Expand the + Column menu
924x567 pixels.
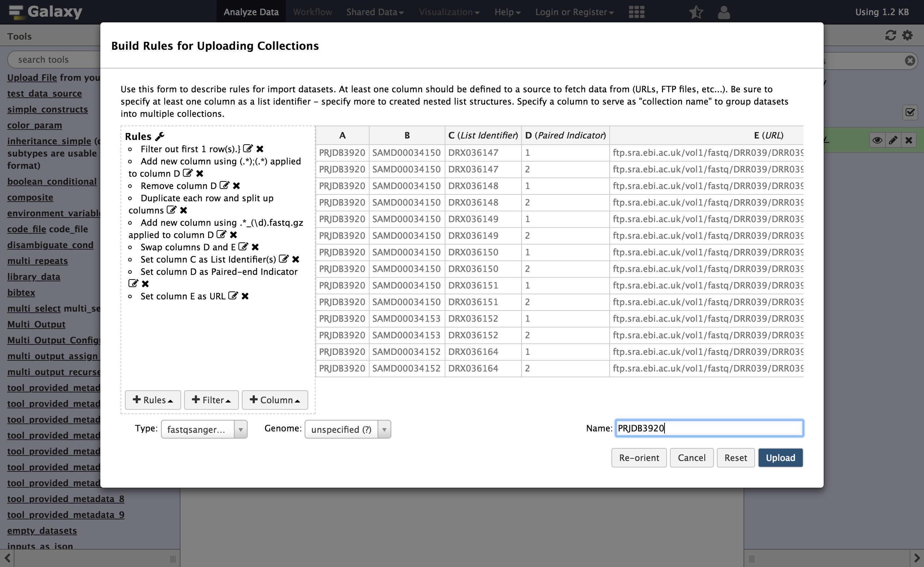point(275,400)
